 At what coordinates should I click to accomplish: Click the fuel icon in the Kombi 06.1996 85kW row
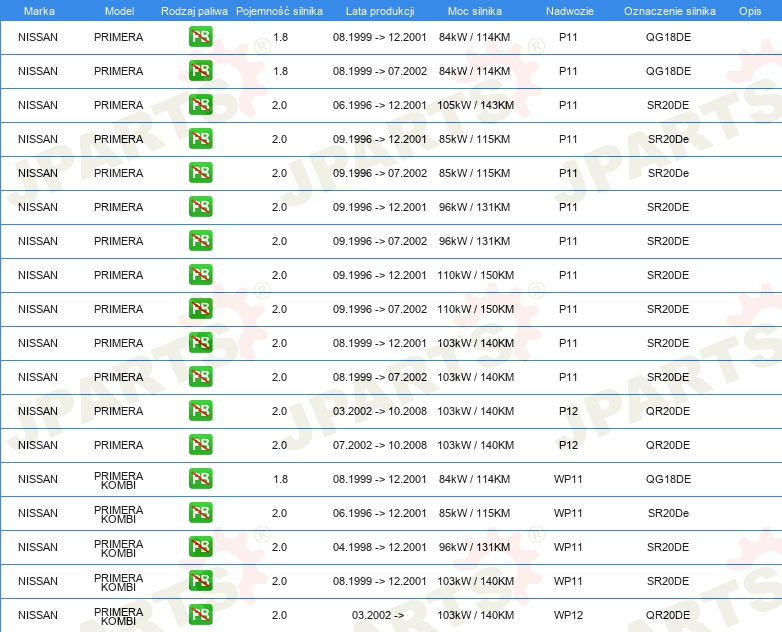click(x=200, y=512)
